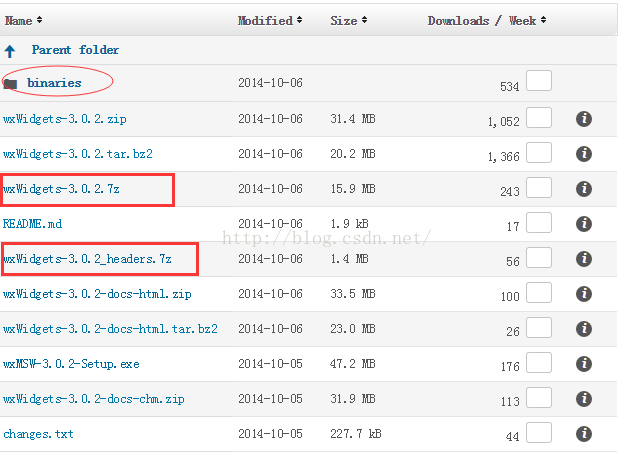This screenshot has height=455, width=635.
Task: Download wxWidgets-3.0.2-docs-chm.zip
Action: 94,399
